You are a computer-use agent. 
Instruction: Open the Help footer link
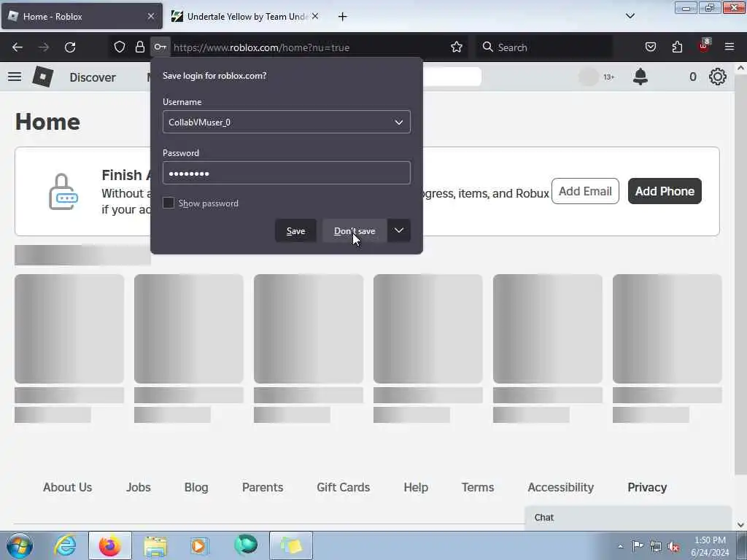416,487
